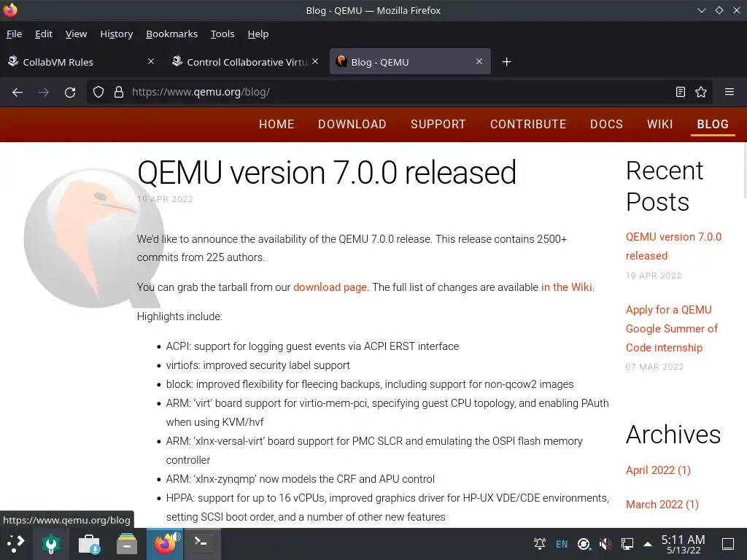Open the WIKI nav link
747x560 pixels.
click(659, 124)
